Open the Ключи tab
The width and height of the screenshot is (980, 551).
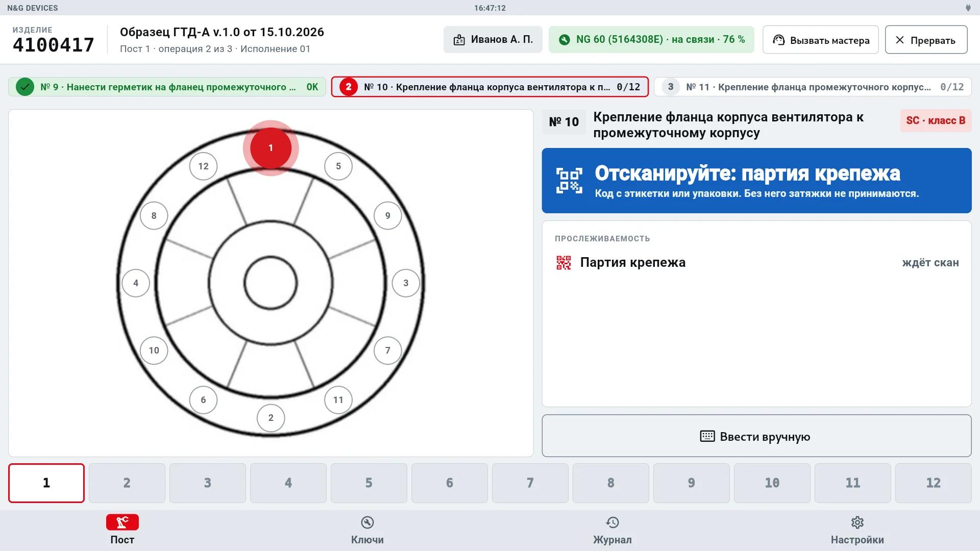pyautogui.click(x=367, y=531)
